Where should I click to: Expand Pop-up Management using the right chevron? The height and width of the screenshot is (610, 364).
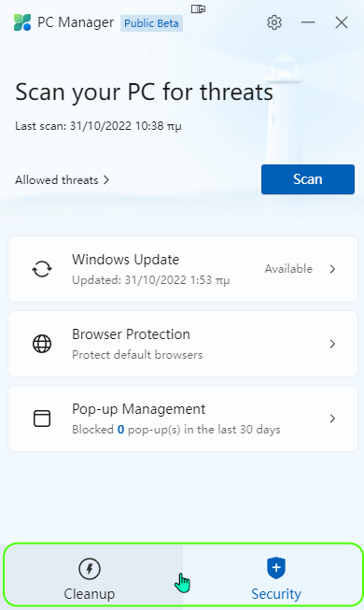[332, 418]
